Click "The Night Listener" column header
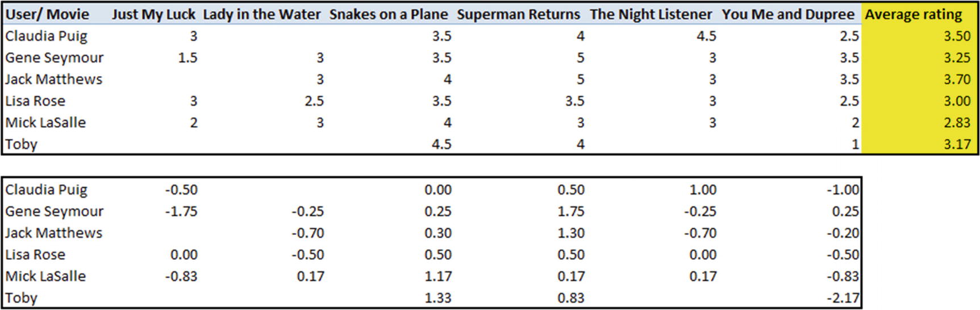The width and height of the screenshot is (980, 310). [650, 14]
